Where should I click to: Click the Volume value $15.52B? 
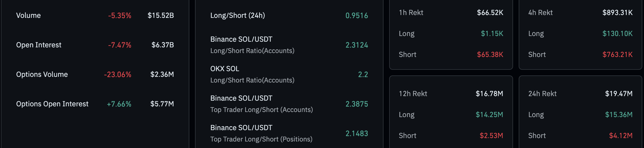click(161, 15)
